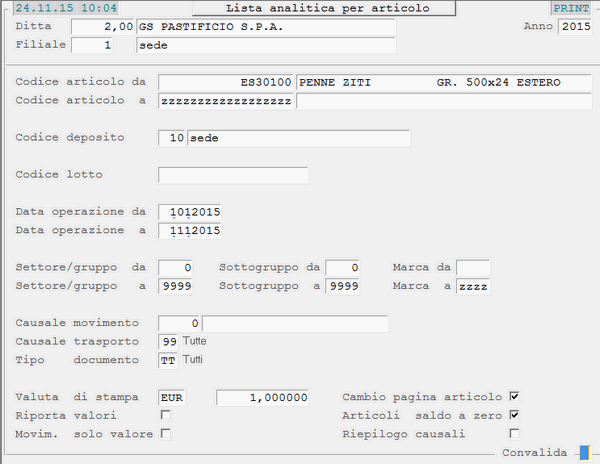The image size is (600, 464).
Task: Edit the Data operazione a field
Action: click(x=190, y=231)
